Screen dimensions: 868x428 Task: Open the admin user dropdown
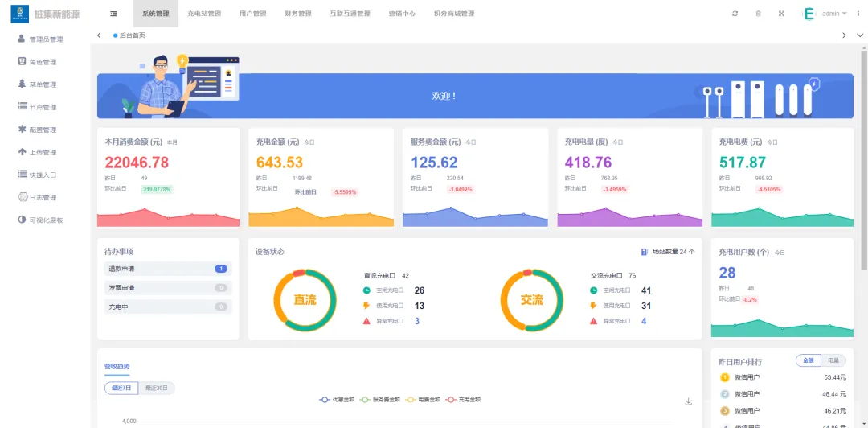[833, 14]
